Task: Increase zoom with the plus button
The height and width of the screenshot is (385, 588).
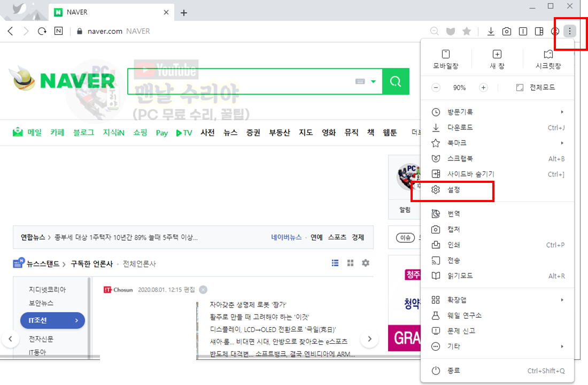Action: point(483,88)
